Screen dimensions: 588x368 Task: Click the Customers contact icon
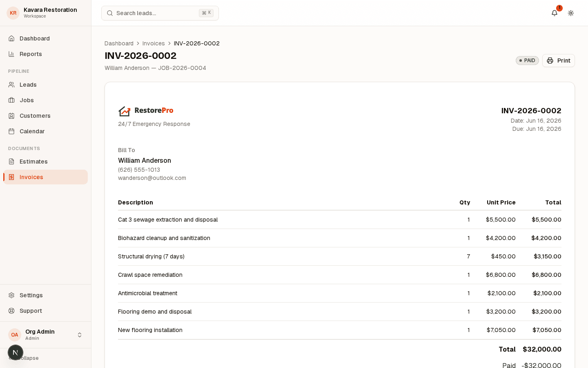click(11, 116)
